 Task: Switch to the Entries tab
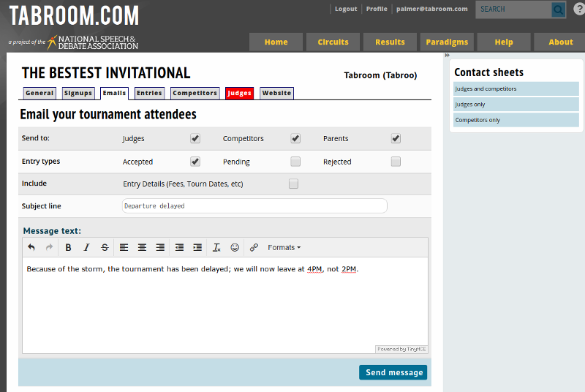point(149,93)
